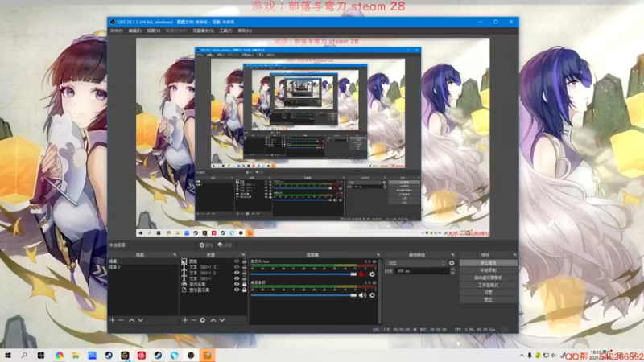Viewport: 644px width, 362px height.
Task: Open the 场景集合(S) menu
Action: 204,31
